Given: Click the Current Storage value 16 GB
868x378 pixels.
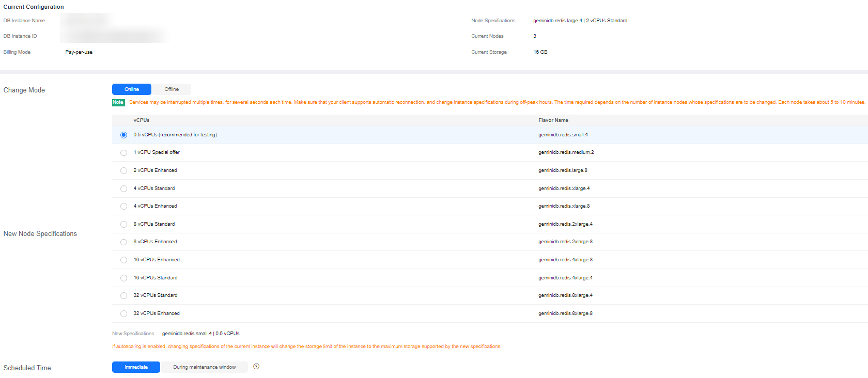Looking at the screenshot, I should 540,52.
